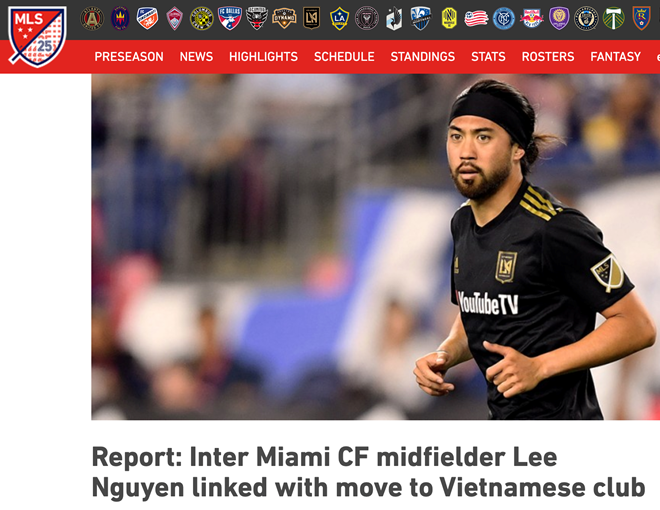
Task: Open the Preseason menu item
Action: pos(129,57)
